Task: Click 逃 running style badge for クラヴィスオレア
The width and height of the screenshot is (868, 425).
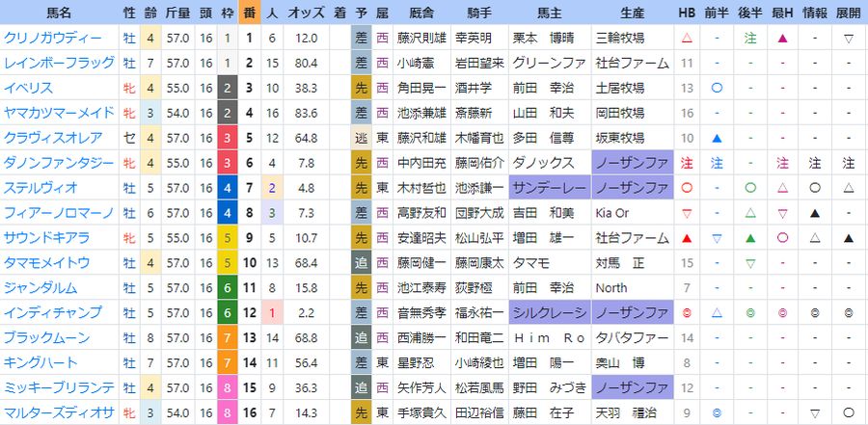Action: click(361, 138)
